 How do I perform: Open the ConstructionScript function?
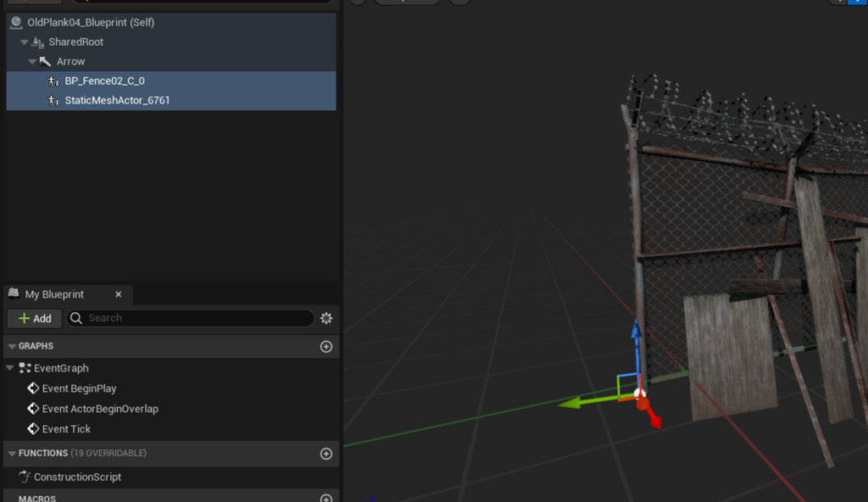point(77,477)
